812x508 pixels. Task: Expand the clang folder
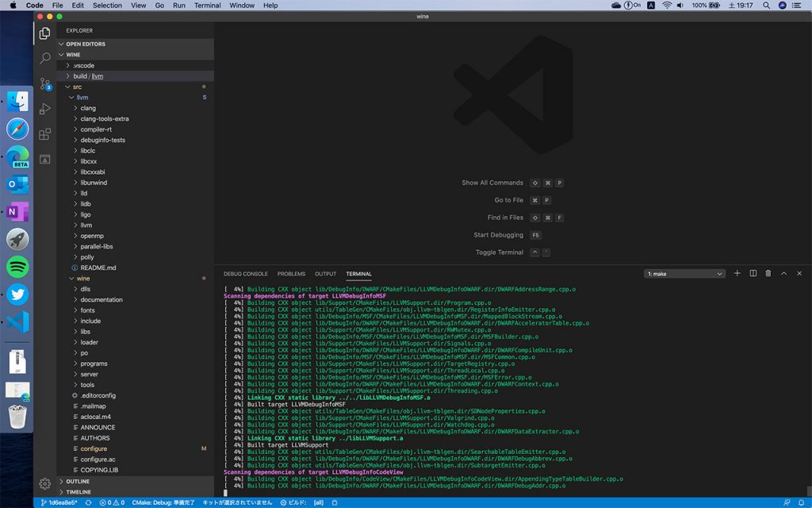coord(135,108)
